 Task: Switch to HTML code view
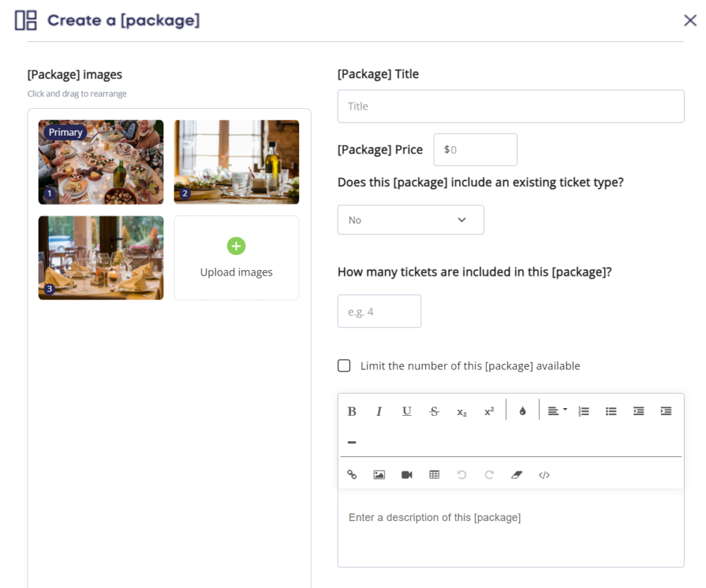(544, 474)
